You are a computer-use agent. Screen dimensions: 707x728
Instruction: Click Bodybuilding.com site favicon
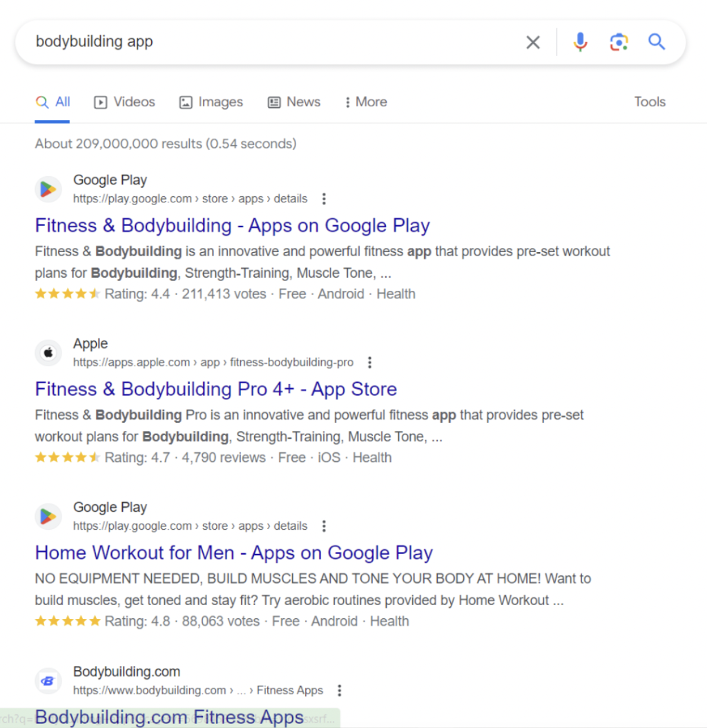(48, 680)
